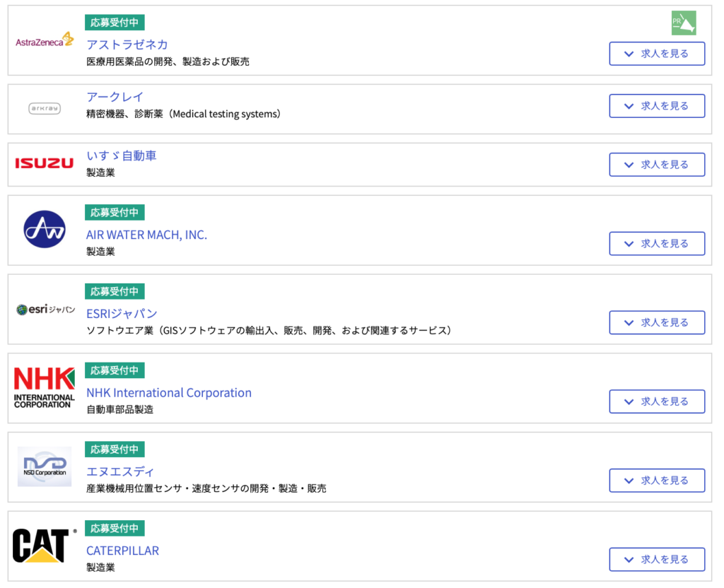The height and width of the screenshot is (588, 724).
Task: Open the CATERPILLAR company link
Action: click(x=123, y=551)
